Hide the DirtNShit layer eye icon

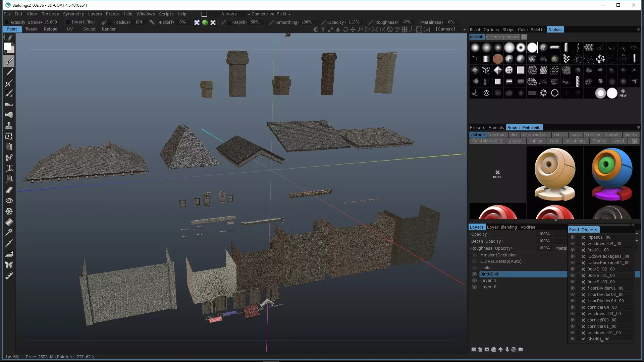(x=474, y=274)
